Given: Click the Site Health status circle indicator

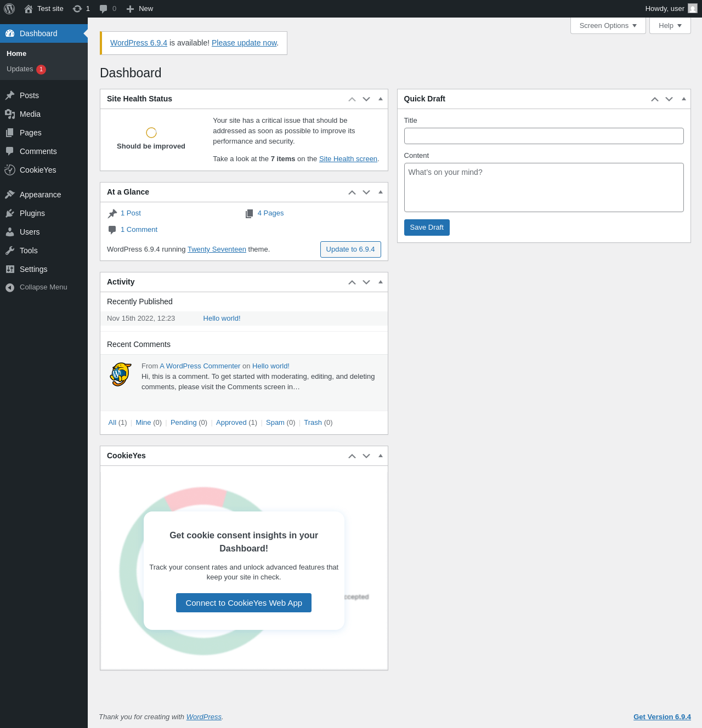Looking at the screenshot, I should click(151, 133).
